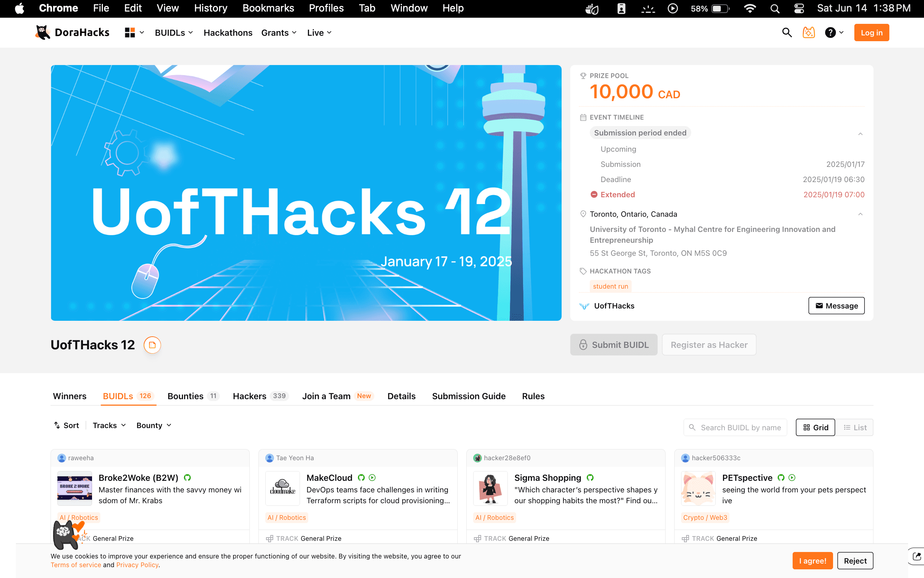Open the Sigma Shopping project thumbnail
924x578 pixels.
click(490, 488)
